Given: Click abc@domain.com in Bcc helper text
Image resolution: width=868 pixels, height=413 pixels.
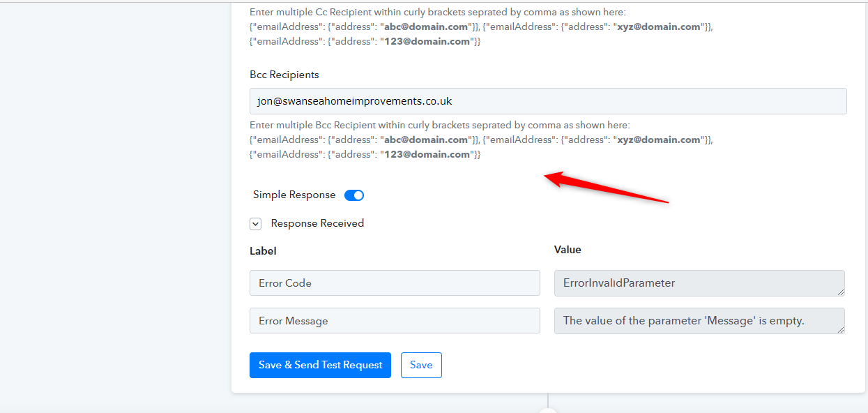Looking at the screenshot, I should pyautogui.click(x=425, y=140).
